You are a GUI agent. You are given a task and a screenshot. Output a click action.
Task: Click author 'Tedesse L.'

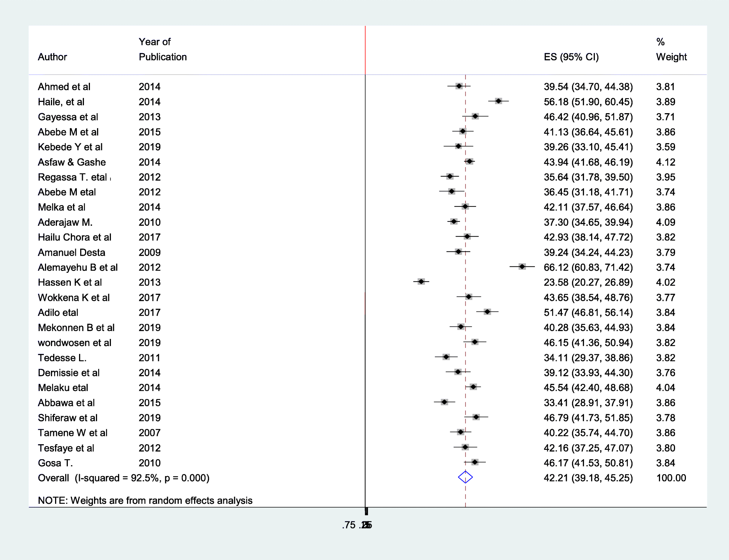point(62,358)
